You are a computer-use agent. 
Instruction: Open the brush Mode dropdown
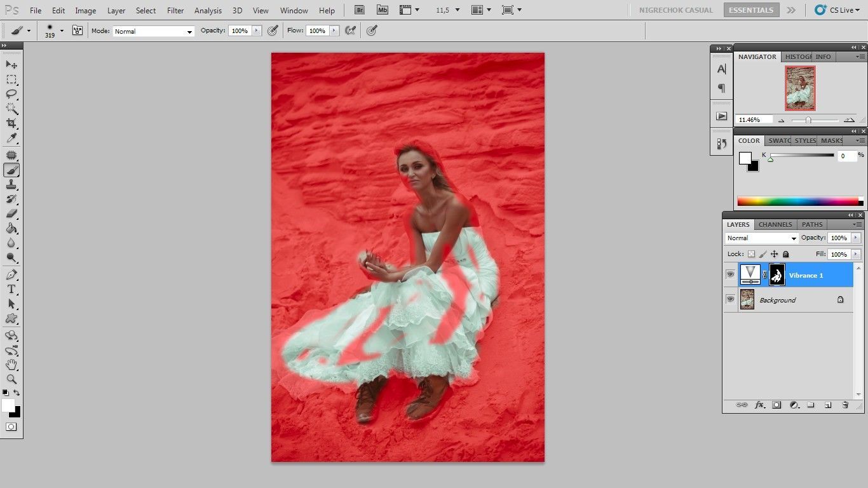[x=154, y=31]
